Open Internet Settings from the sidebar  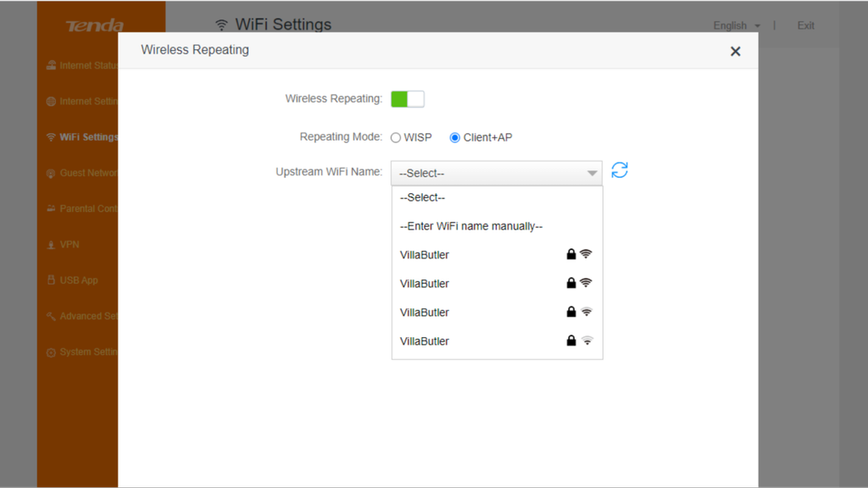[x=85, y=101]
